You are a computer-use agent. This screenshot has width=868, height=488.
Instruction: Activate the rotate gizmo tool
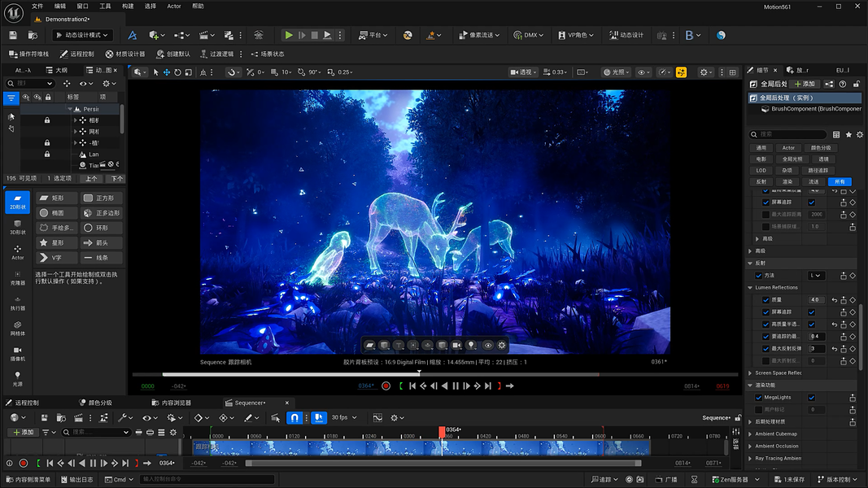point(177,72)
